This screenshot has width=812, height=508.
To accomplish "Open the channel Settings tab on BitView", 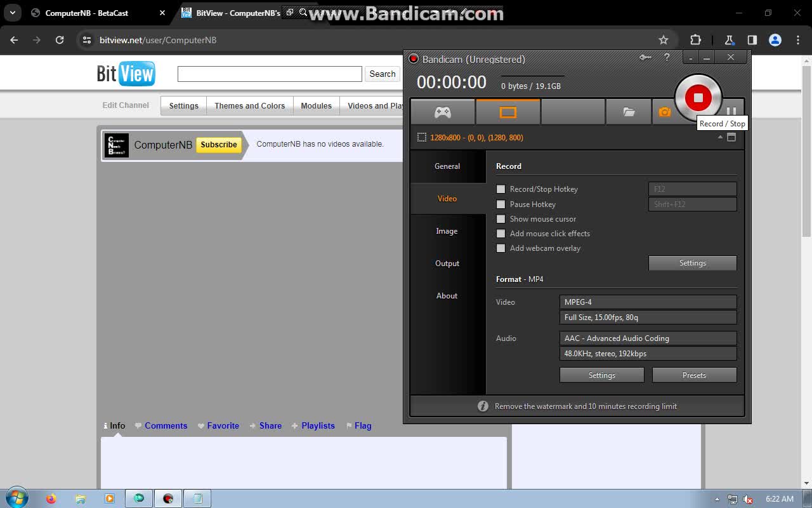I will [x=184, y=106].
